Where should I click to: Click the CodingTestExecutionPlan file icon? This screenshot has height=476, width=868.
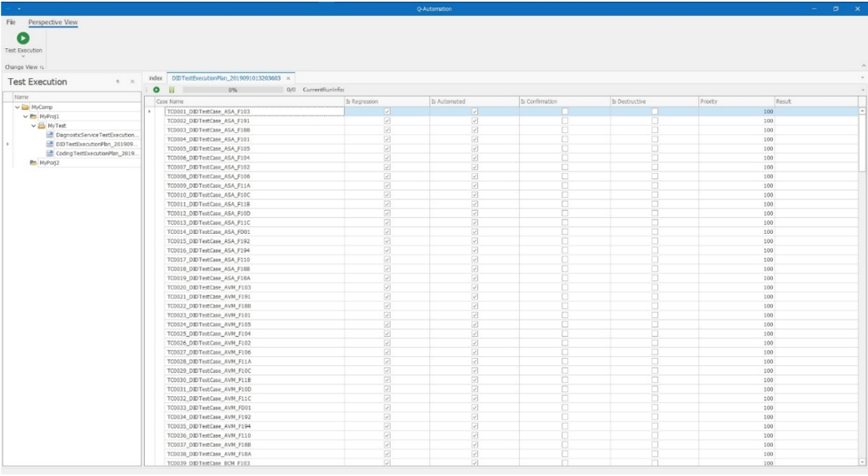[x=50, y=154]
